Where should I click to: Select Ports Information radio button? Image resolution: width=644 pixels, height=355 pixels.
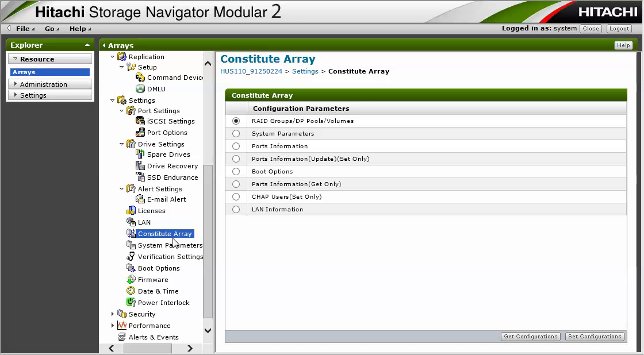236,146
